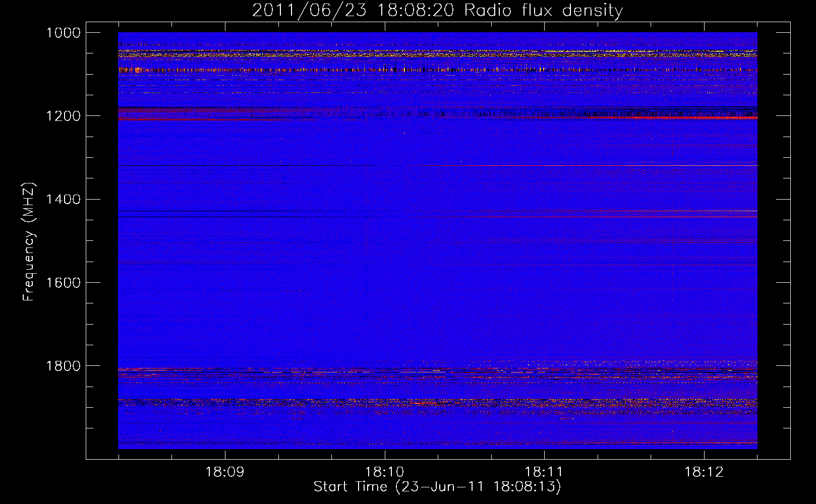Click the '1800' frequency axis label
Image resolution: width=816 pixels, height=504 pixels.
(63, 366)
